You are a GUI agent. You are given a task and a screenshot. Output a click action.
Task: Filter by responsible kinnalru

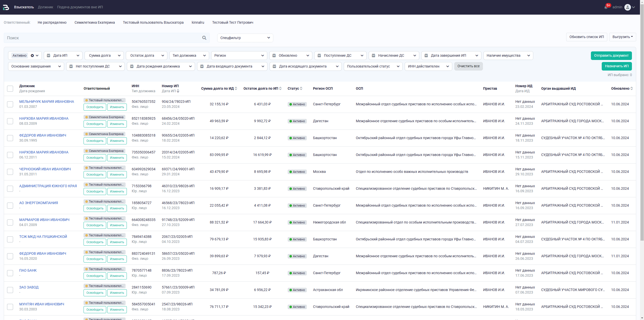198,22
